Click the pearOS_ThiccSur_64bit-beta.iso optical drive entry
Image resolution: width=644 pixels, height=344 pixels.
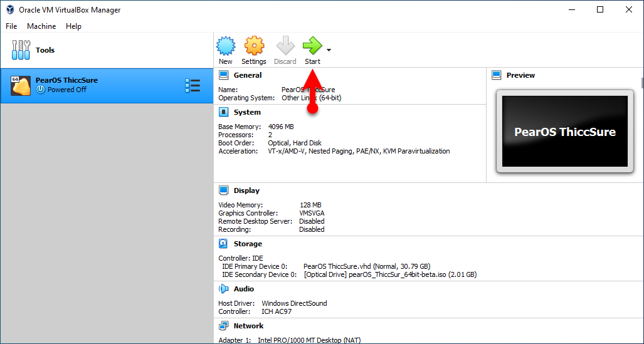point(390,274)
